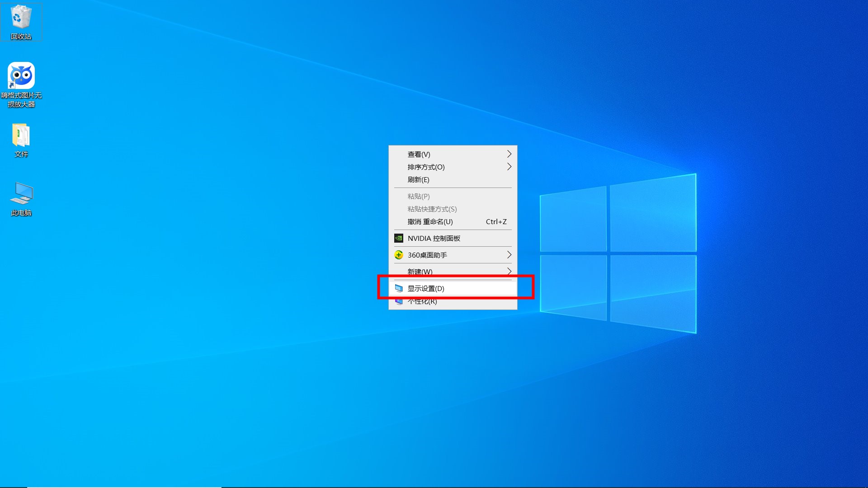This screenshot has height=488, width=868.
Task: Open the 嗨格式图片无损放大器 owl shortcut
Action: pos(21,75)
